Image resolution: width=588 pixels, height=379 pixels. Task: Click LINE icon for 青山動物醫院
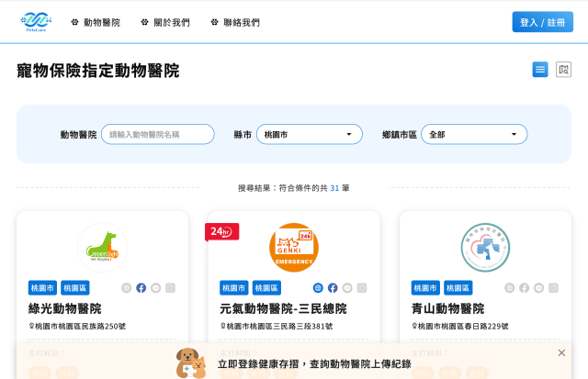point(538,287)
